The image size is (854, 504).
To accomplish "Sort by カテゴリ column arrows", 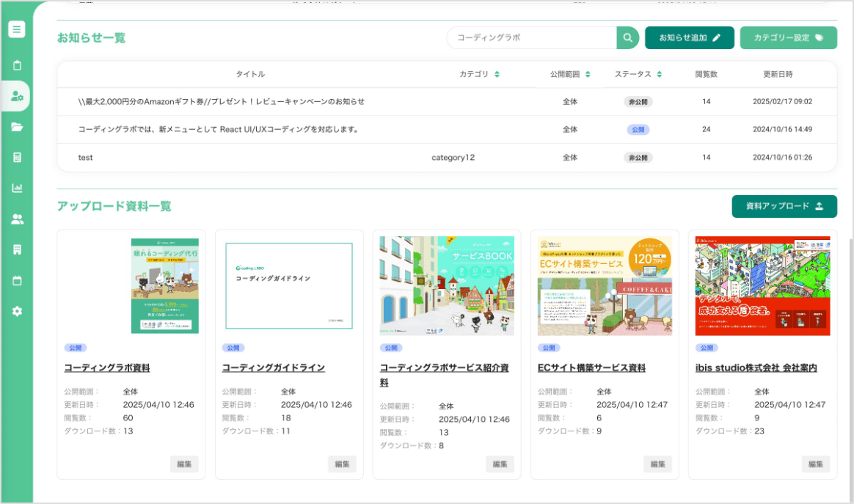I will coord(497,74).
